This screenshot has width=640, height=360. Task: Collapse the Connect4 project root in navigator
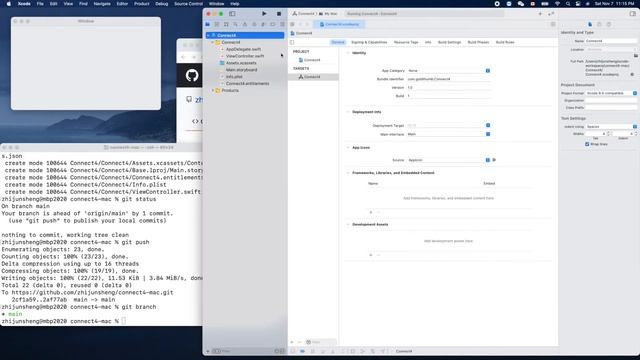pos(208,36)
